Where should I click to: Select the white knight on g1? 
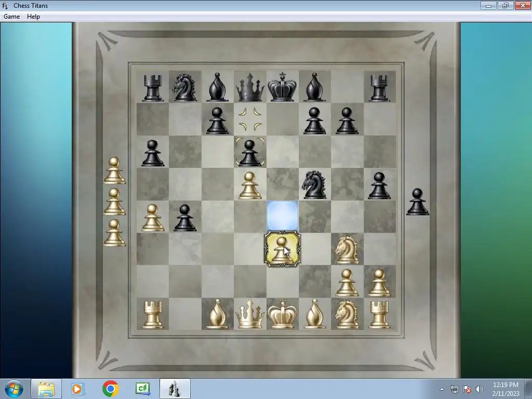(347, 315)
